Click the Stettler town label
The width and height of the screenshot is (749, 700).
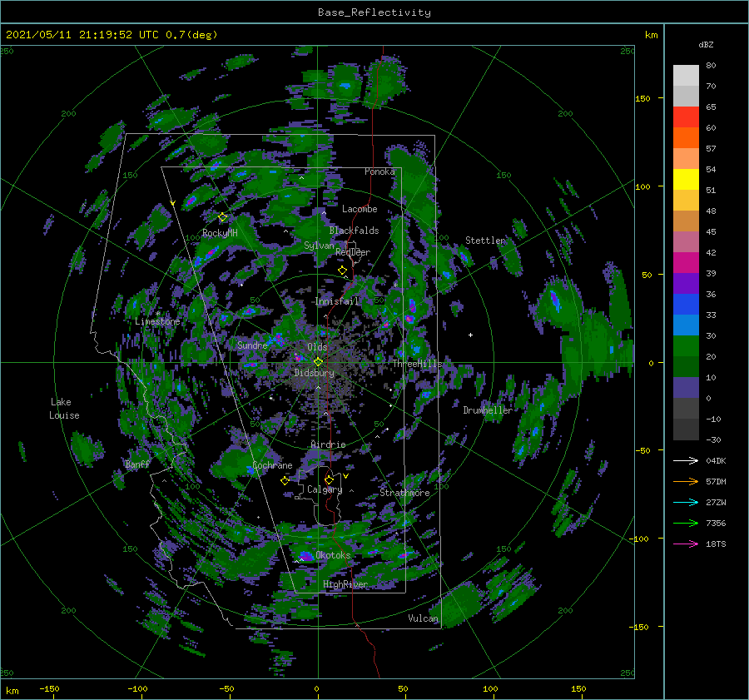click(485, 241)
